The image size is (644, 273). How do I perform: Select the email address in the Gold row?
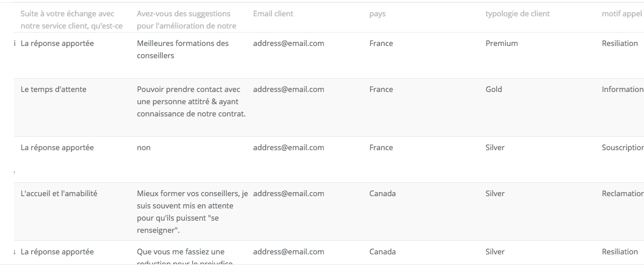288,90
